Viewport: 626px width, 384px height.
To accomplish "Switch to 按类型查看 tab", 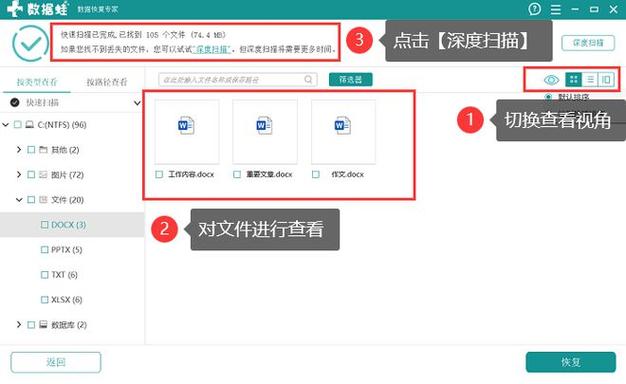I will click(x=37, y=82).
